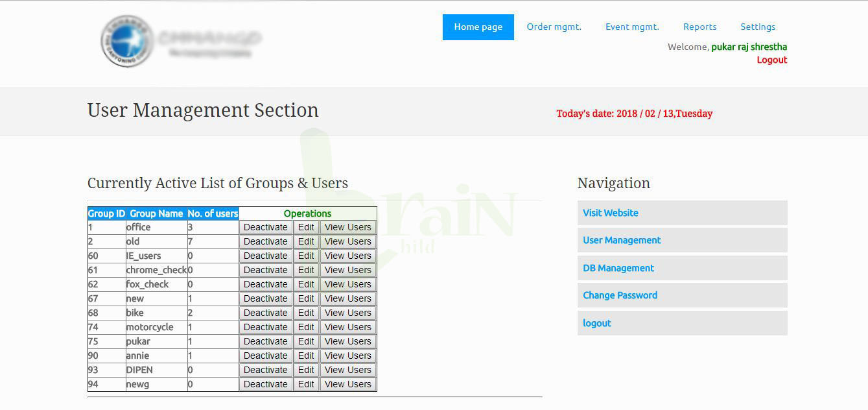Viewport: 868px width, 410px height.
Task: Edit the pukar group
Action: coord(306,342)
